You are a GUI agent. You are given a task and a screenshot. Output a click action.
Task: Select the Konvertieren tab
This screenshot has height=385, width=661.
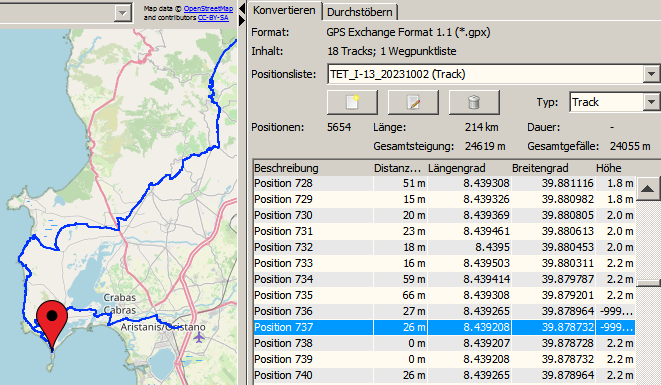284,10
